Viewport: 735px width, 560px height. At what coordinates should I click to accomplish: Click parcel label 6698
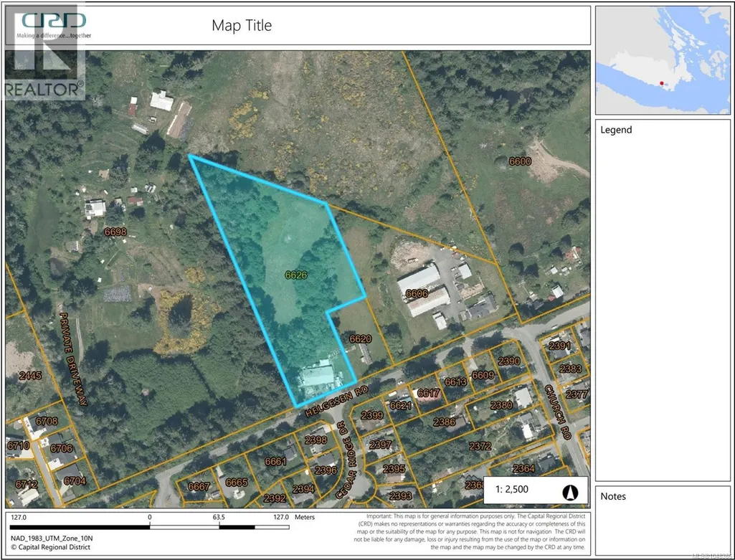pos(115,232)
